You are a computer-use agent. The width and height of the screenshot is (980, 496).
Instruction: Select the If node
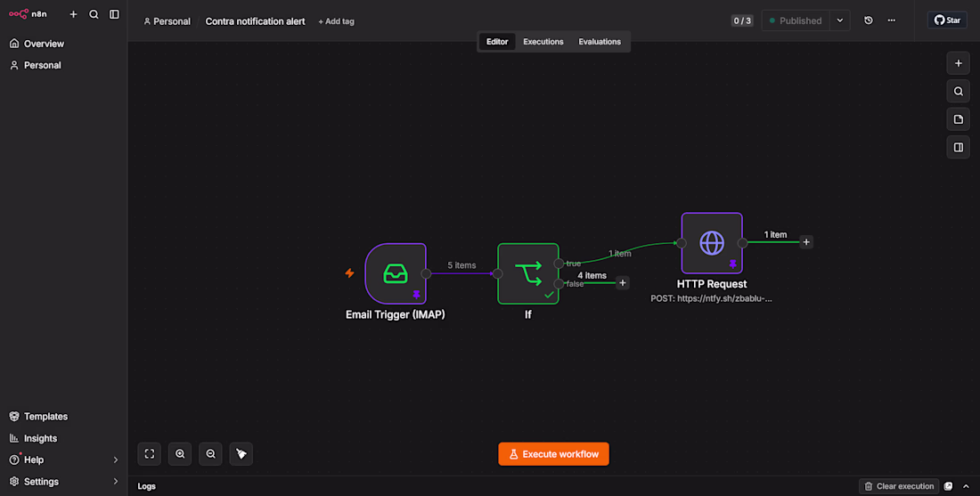528,273
